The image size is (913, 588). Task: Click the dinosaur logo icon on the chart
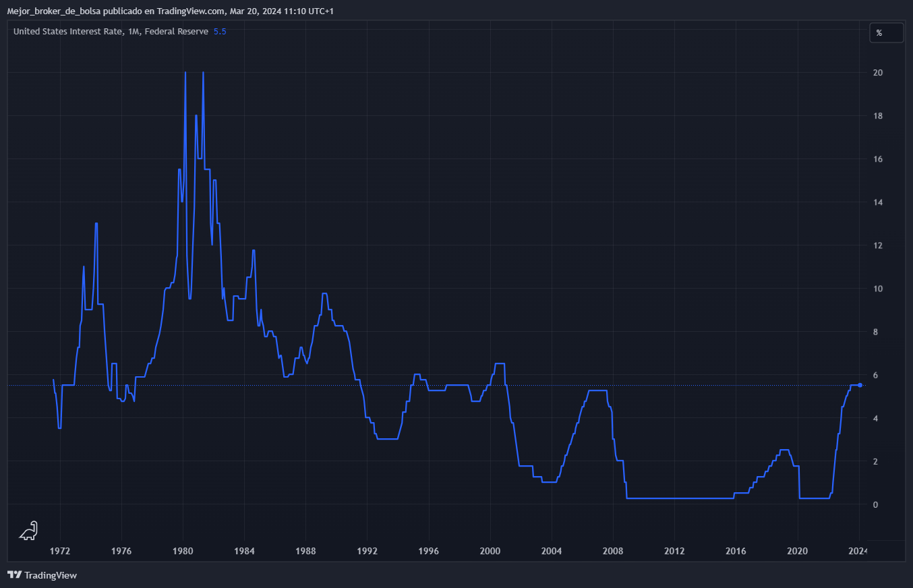pyautogui.click(x=28, y=531)
